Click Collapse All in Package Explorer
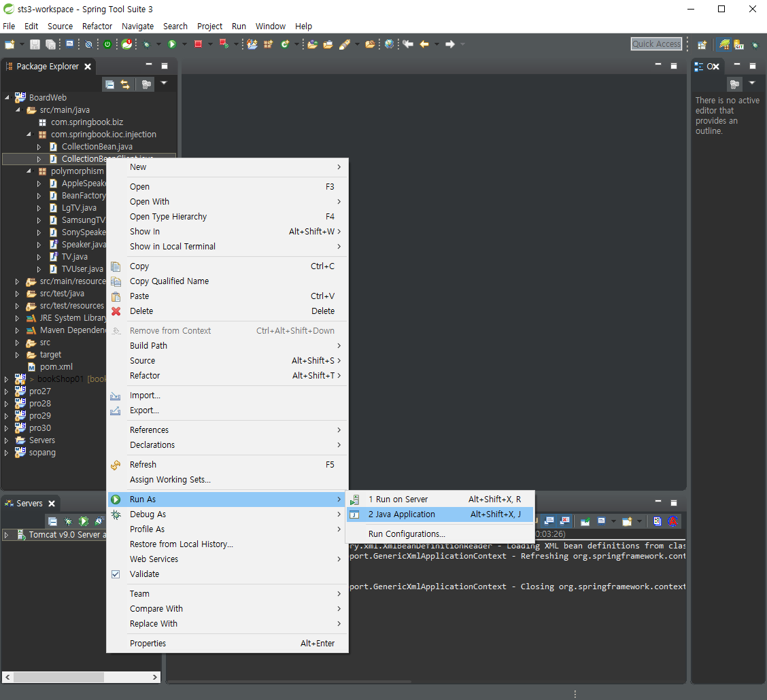Image resolution: width=767 pixels, height=700 pixels. click(x=110, y=84)
